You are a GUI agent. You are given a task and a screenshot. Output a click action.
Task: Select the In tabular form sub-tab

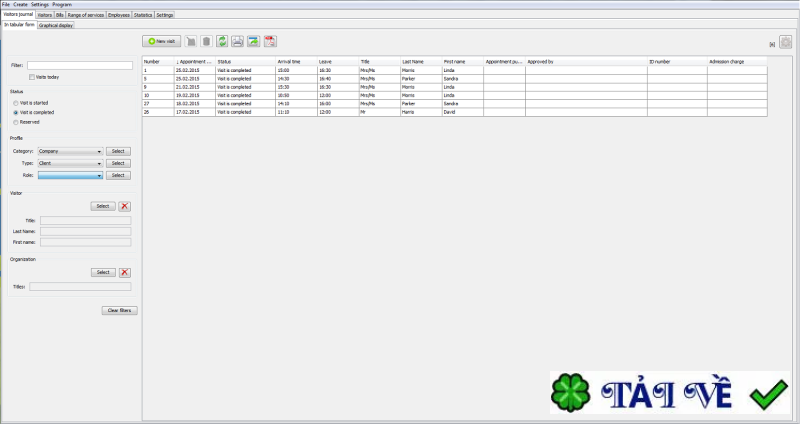pyautogui.click(x=19, y=24)
